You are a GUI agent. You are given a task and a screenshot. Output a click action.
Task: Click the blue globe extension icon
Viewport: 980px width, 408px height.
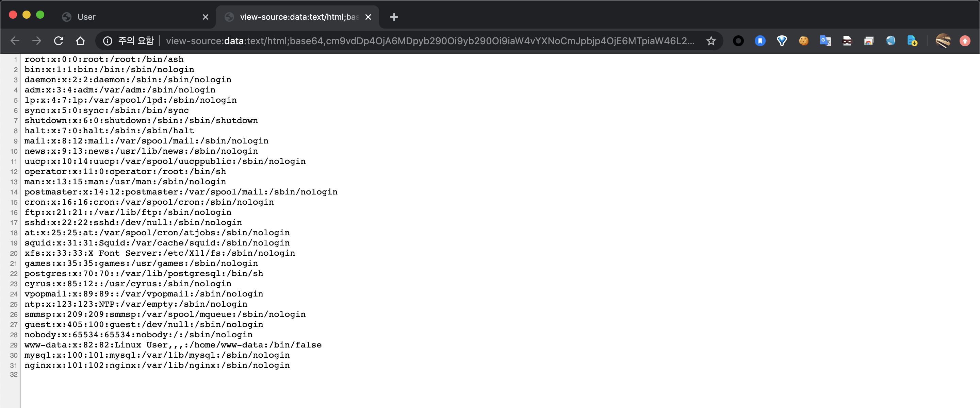pyautogui.click(x=891, y=41)
